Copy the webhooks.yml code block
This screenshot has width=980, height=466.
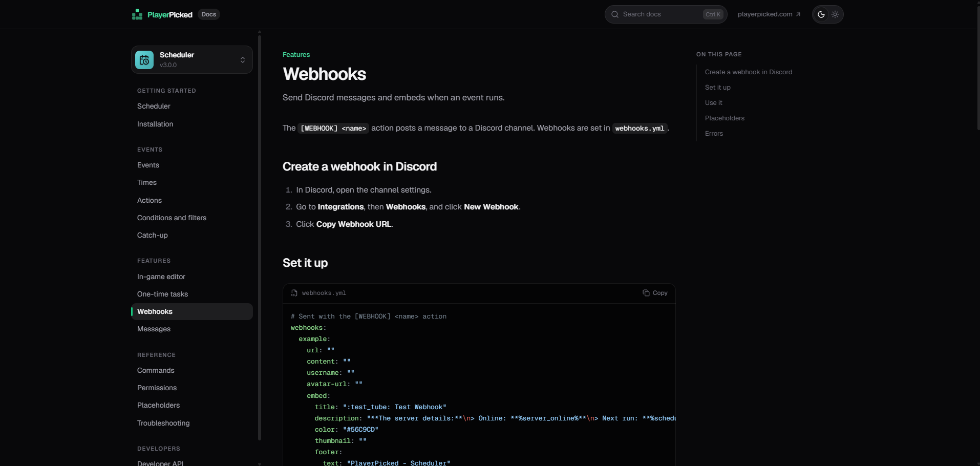tap(655, 293)
